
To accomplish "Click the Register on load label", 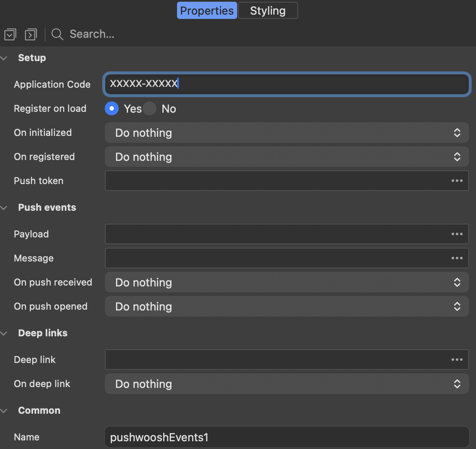I will point(50,108).
